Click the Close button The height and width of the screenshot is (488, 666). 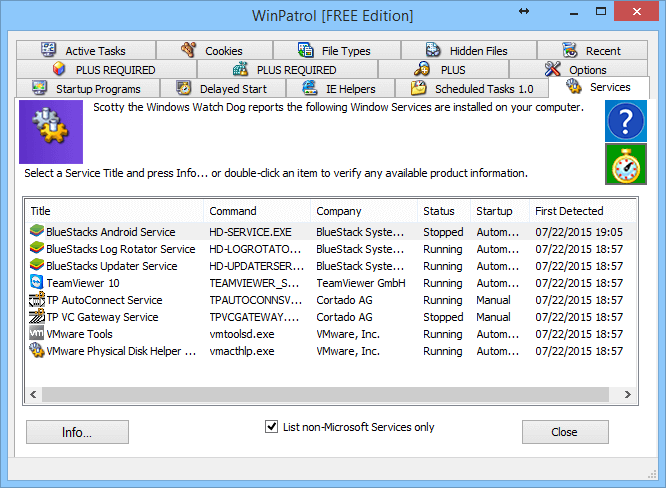click(x=564, y=432)
